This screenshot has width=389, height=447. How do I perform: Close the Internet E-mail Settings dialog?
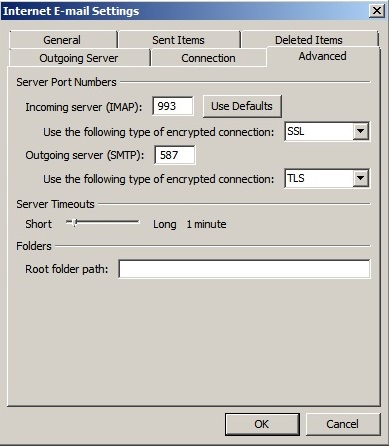tap(377, 11)
